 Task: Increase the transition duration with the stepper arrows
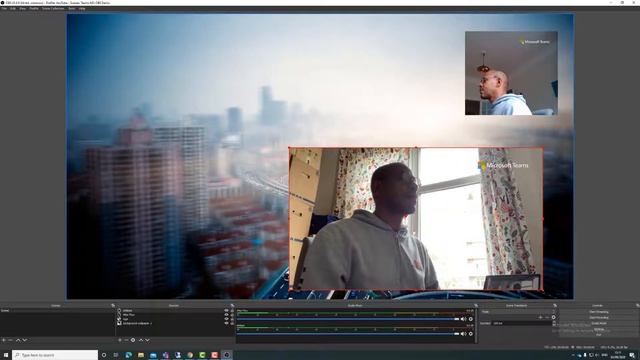pos(554,322)
